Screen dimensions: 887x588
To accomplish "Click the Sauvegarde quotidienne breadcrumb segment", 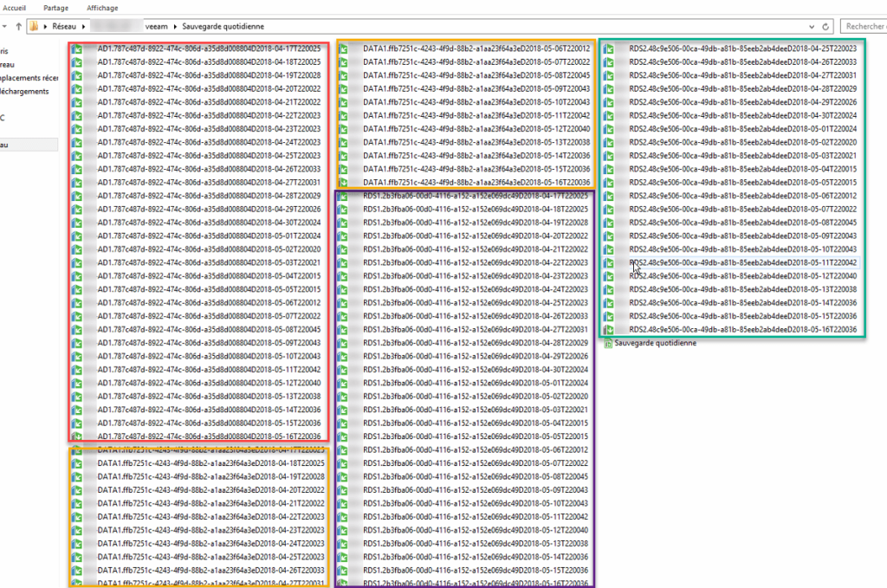I will click(223, 27).
